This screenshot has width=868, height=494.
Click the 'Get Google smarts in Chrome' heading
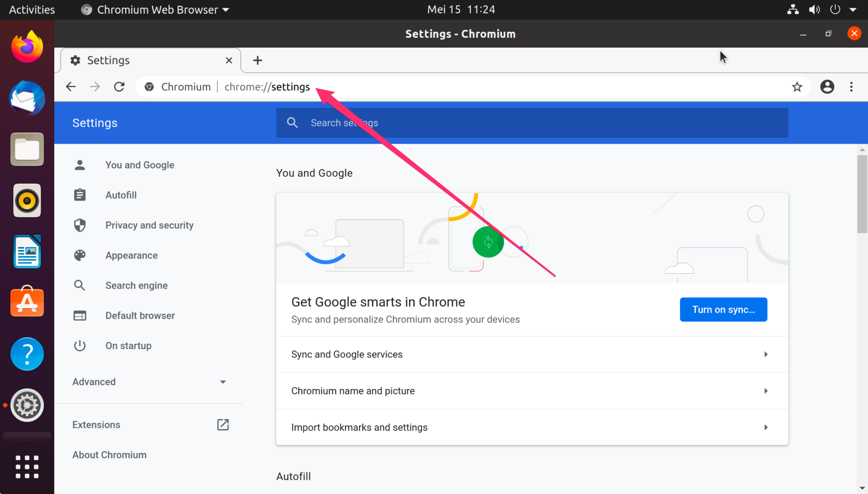(378, 302)
